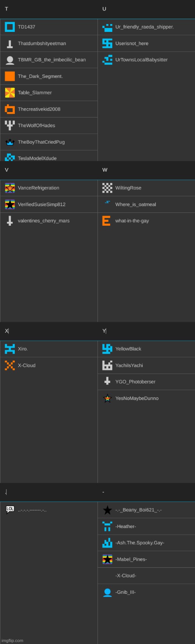The image size is (195, 644).
Task: Click -Gnib_III-'s blue person avatar
Action: pos(107,592)
